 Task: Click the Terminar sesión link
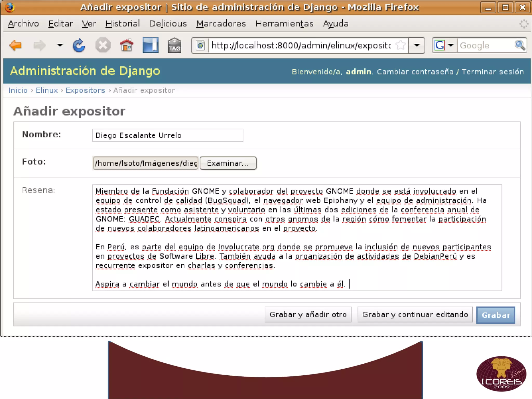coord(493,72)
